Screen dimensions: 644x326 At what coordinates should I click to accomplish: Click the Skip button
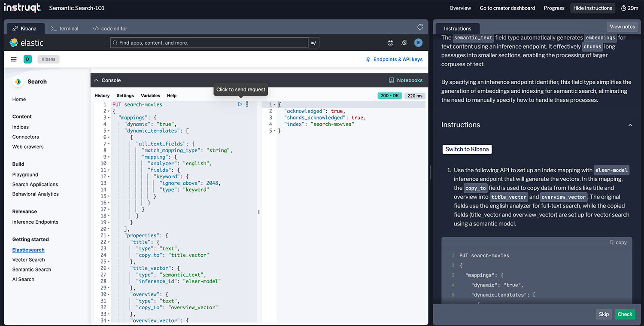604,314
